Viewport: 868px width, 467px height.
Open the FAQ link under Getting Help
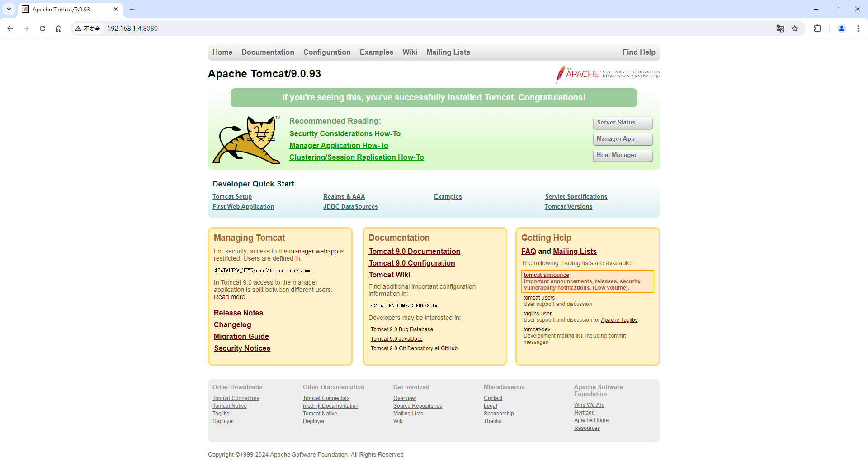point(528,252)
